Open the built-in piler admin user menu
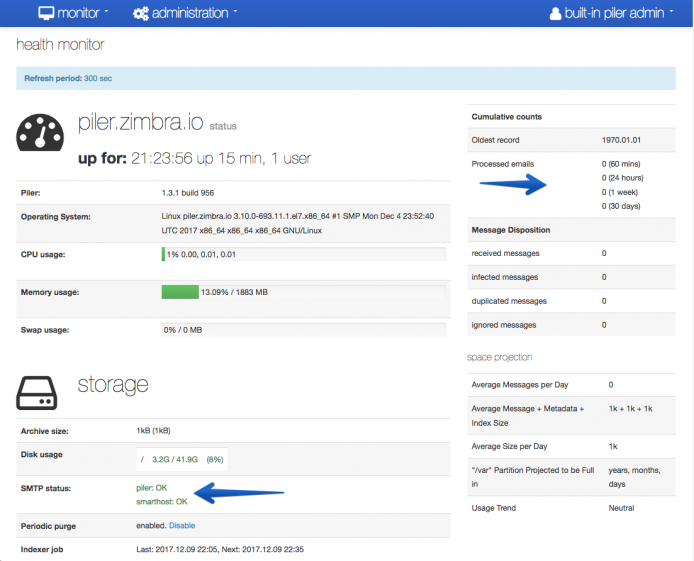This screenshot has height=561, width=694. pyautogui.click(x=611, y=13)
